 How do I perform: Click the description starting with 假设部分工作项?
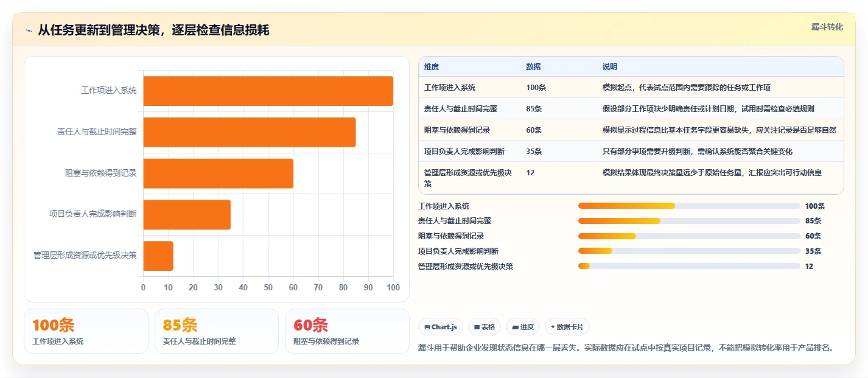pyautogui.click(x=709, y=109)
